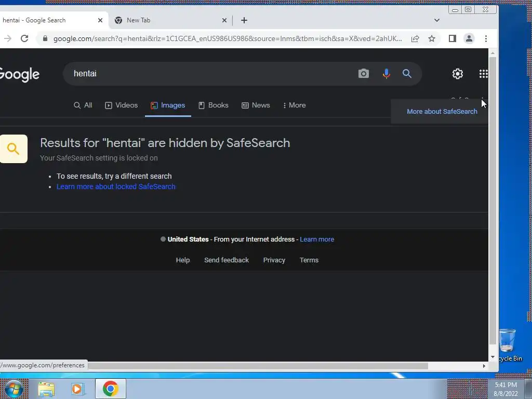Open Google settings gear icon
The image size is (532, 399).
(x=457, y=74)
